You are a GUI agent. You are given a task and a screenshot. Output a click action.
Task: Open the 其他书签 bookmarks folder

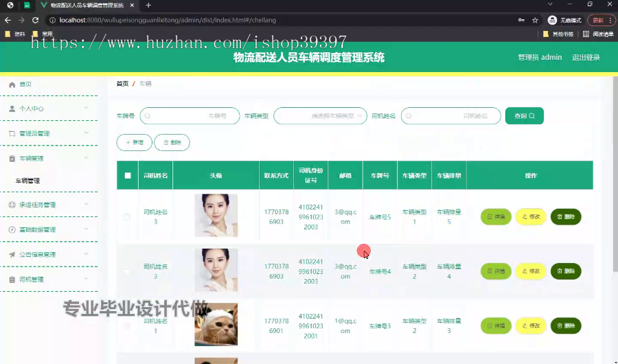point(558,34)
